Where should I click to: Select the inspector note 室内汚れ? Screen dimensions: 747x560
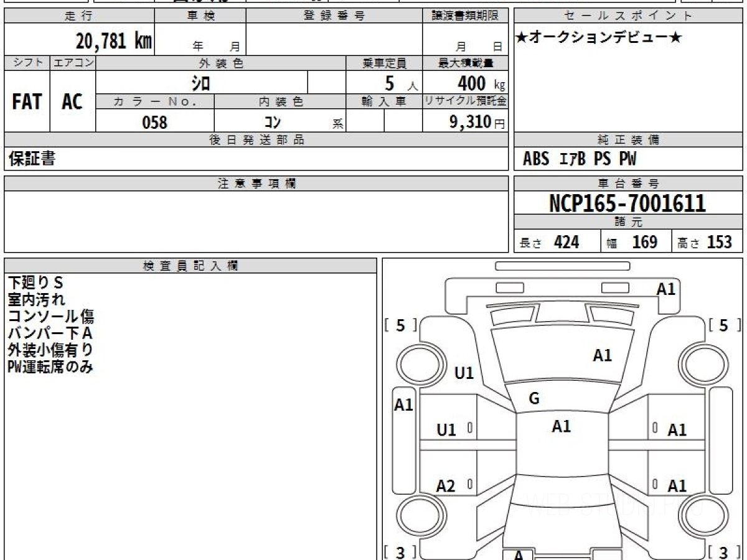click(36, 300)
